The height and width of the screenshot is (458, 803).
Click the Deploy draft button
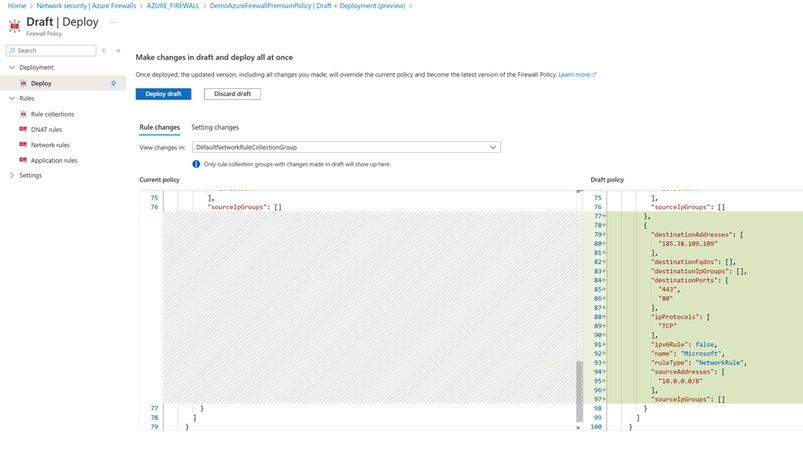click(x=163, y=94)
